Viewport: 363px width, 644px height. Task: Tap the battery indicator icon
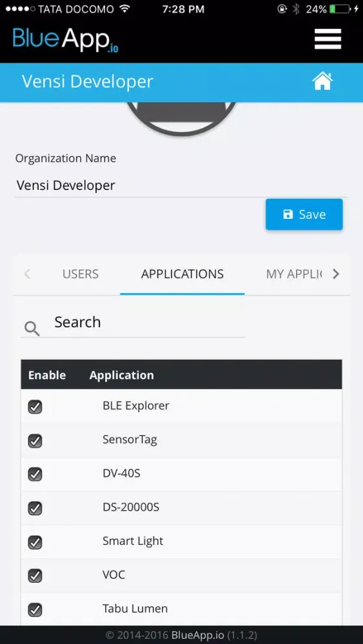pos(341,9)
